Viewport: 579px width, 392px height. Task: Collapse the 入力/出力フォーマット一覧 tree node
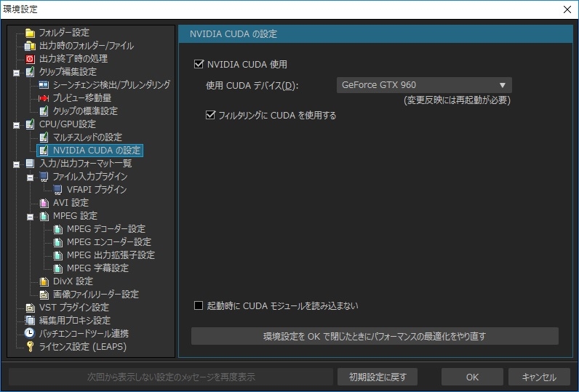pos(16,164)
